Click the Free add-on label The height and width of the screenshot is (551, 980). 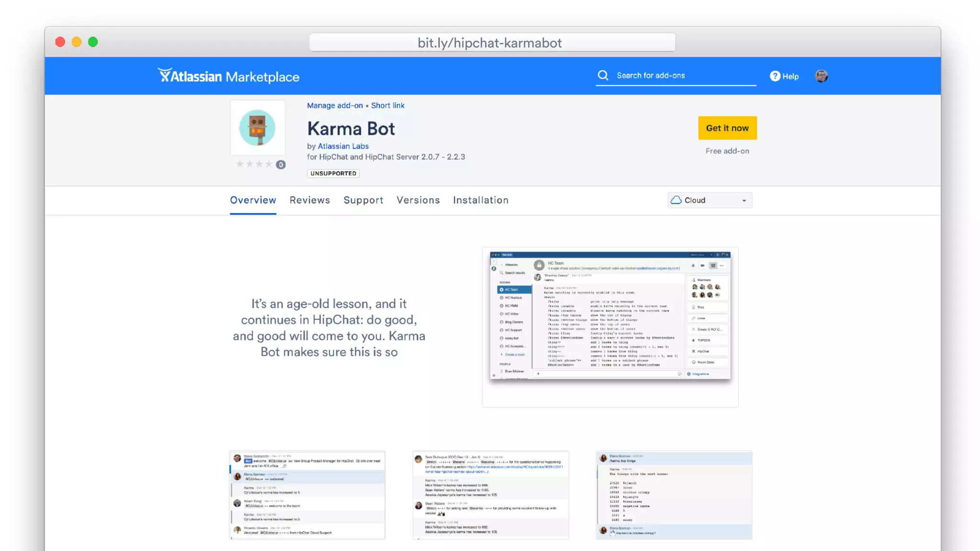[x=727, y=151]
